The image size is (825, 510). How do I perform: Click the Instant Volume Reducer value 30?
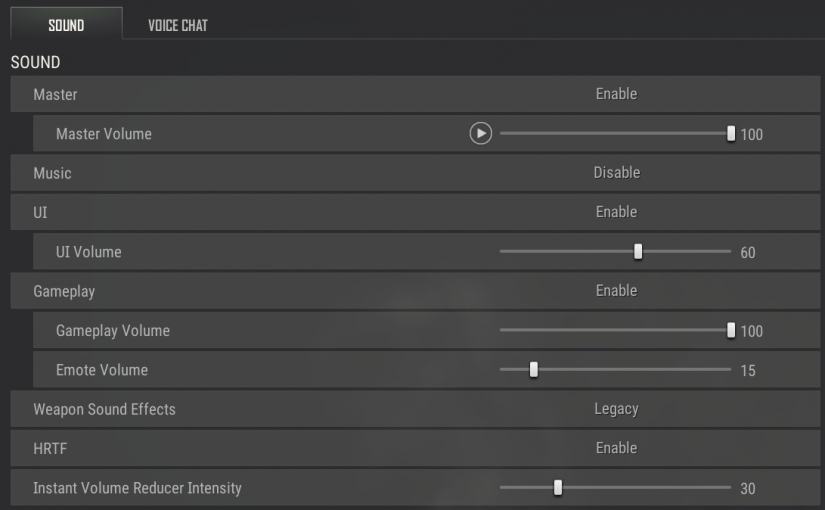(748, 489)
